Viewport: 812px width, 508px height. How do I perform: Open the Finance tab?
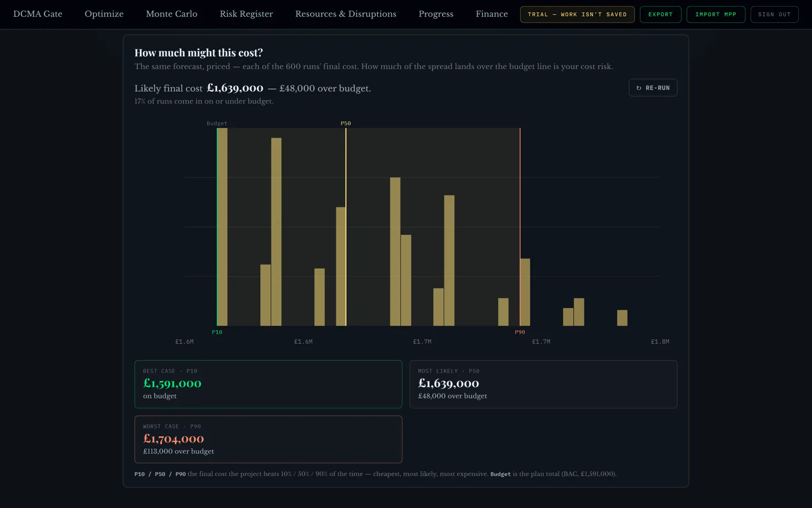click(x=492, y=14)
